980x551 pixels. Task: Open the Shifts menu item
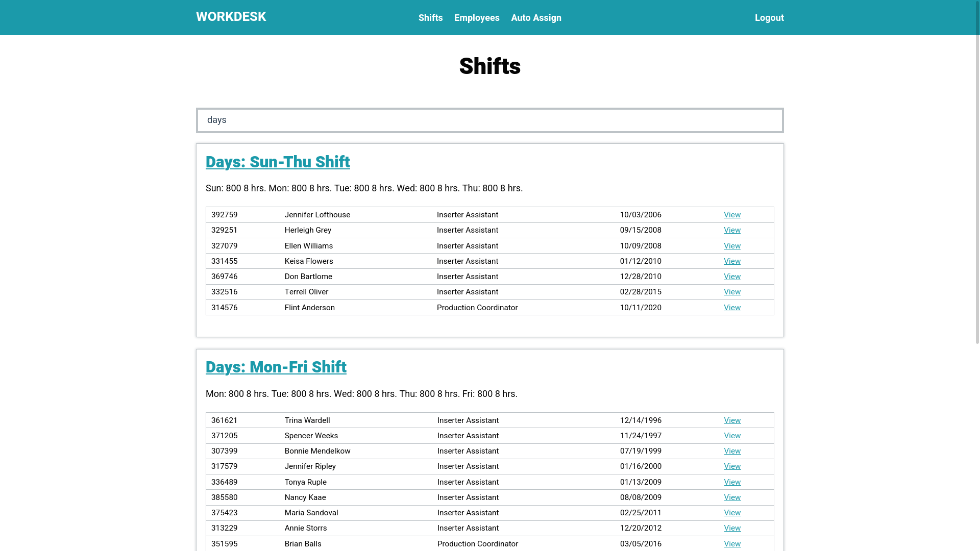430,18
